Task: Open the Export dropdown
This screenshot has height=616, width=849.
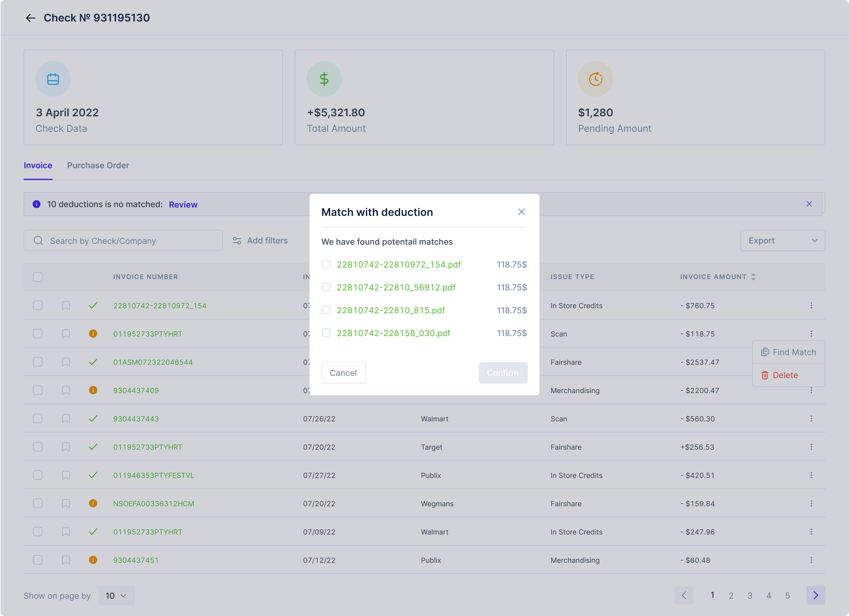Action: pos(782,241)
